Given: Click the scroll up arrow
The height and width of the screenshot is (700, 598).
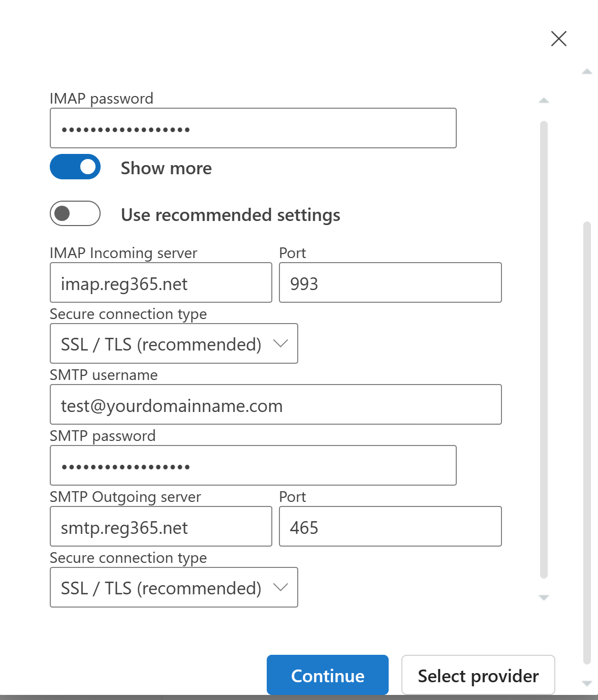Looking at the screenshot, I should [x=543, y=100].
